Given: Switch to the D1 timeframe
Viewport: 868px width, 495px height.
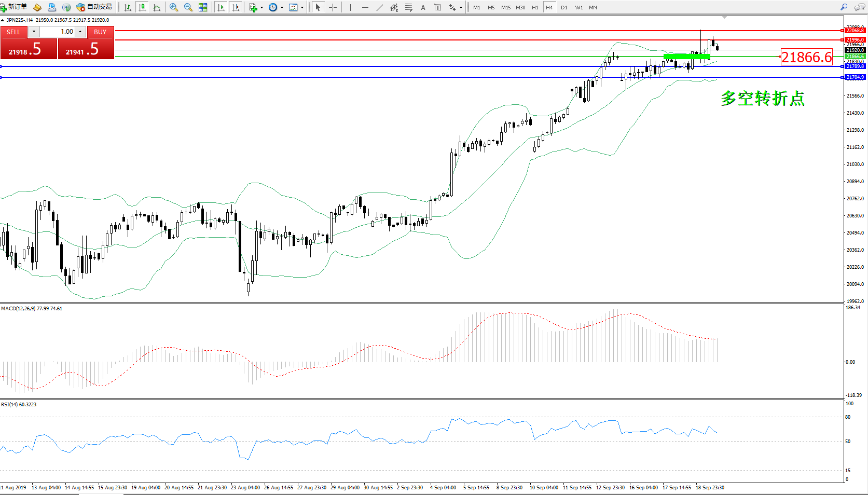Looking at the screenshot, I should coord(564,7).
